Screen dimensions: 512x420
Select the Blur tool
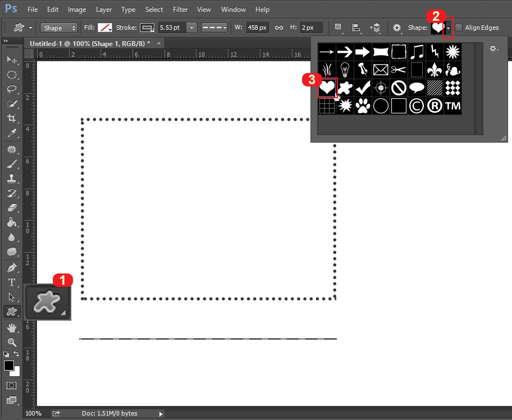[x=12, y=237]
